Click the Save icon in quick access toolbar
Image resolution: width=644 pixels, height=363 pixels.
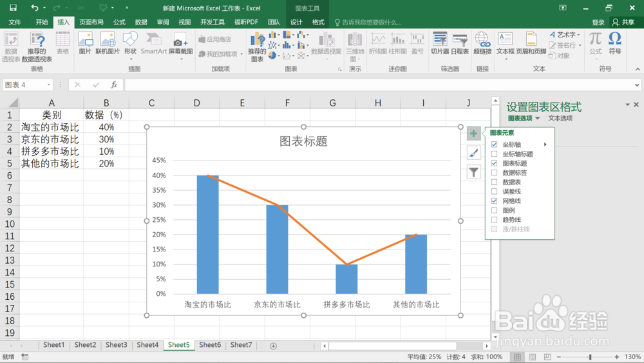coord(13,8)
